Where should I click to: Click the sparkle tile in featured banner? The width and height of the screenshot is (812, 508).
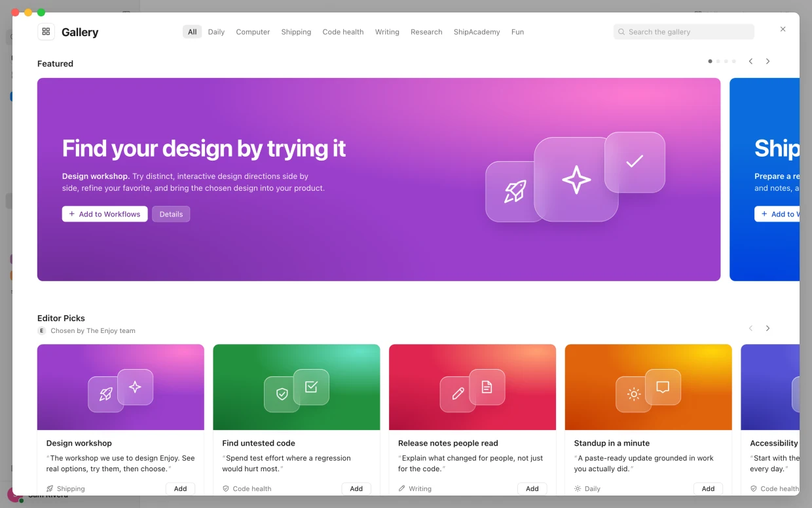coord(576,179)
